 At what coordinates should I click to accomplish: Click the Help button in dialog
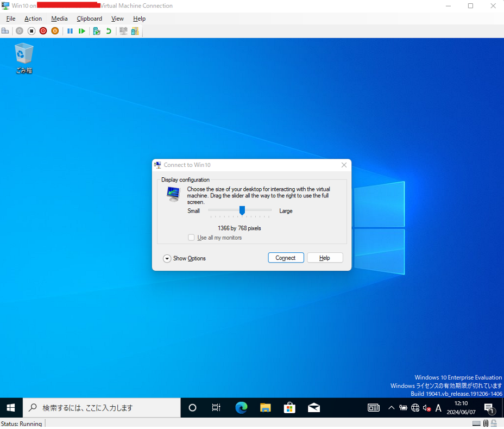tap(325, 258)
